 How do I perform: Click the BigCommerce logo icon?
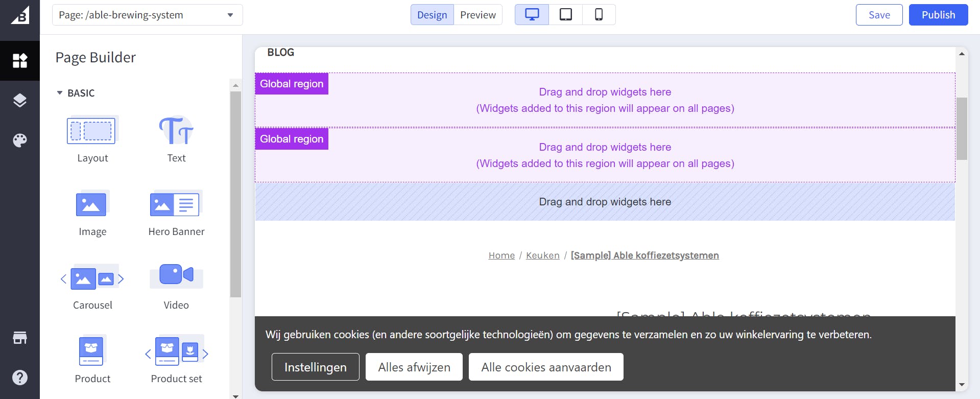pos(20,15)
